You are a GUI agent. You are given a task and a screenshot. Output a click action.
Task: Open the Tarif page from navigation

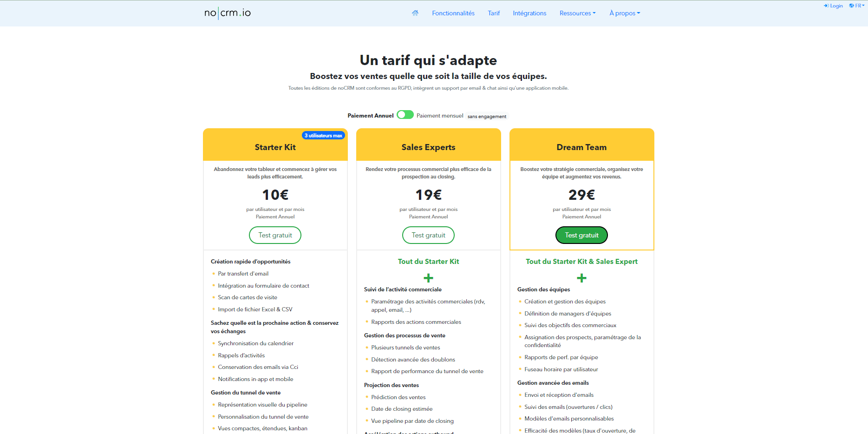tap(494, 13)
